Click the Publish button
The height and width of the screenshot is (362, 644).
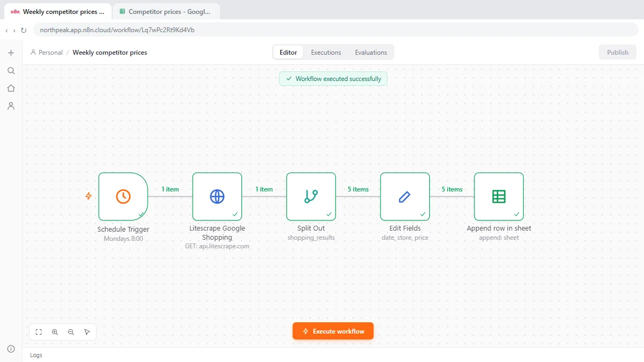click(618, 53)
